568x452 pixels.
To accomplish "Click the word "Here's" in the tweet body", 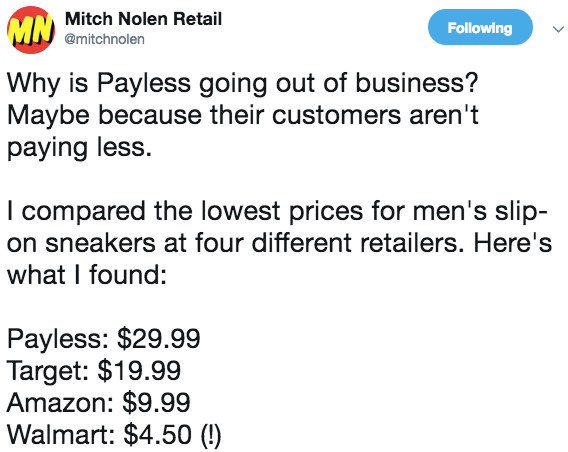I will tap(513, 242).
